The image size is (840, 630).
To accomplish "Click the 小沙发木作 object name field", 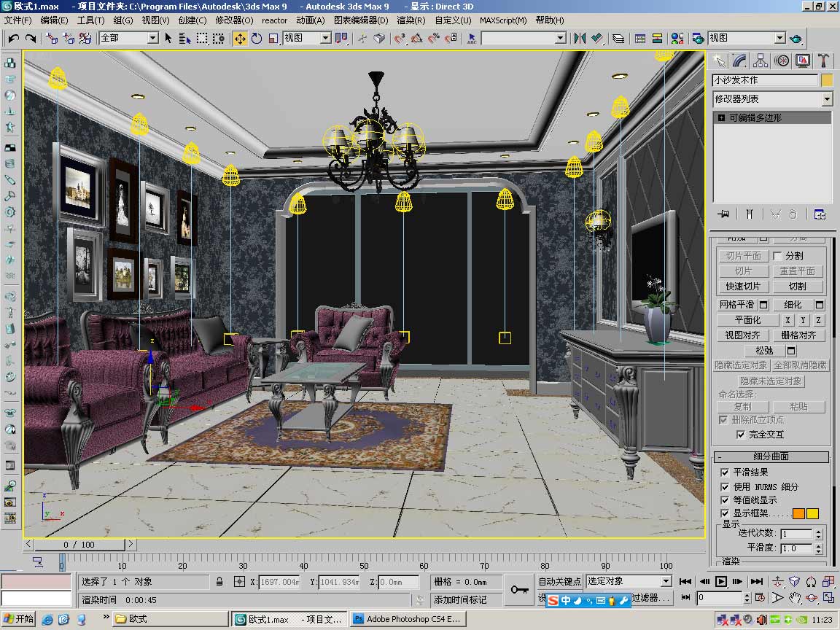I will 765,80.
